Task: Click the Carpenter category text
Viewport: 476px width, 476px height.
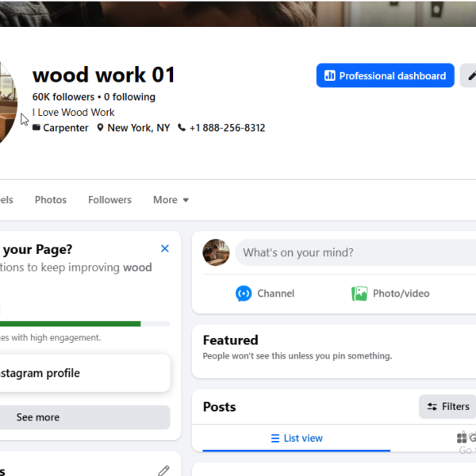Action: (66, 128)
